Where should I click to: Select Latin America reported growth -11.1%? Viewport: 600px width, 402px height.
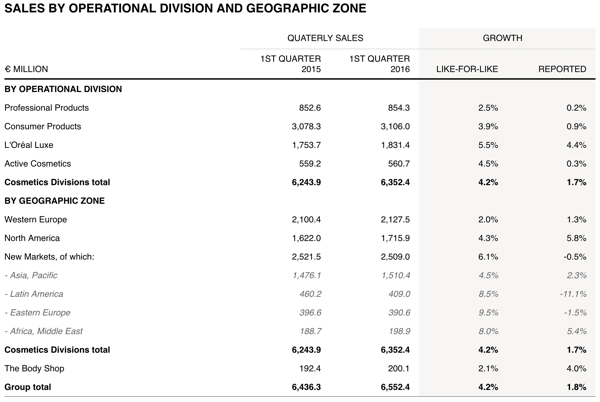[x=573, y=294]
